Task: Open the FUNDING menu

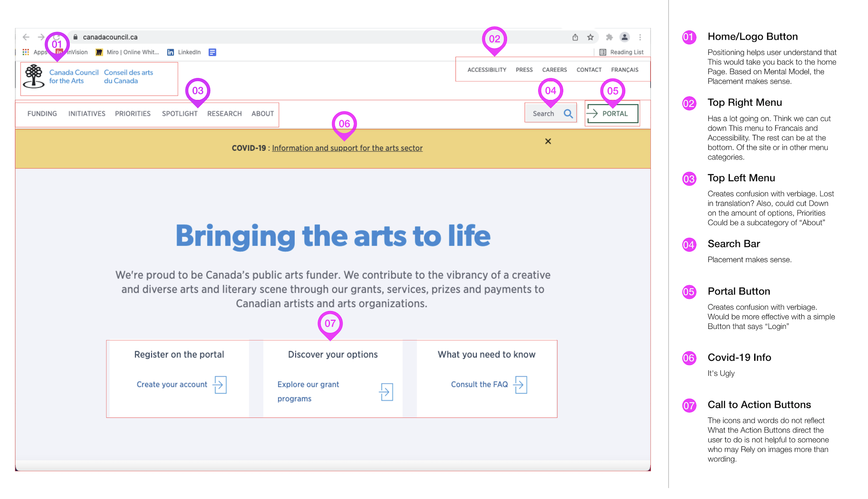Action: pos(42,114)
